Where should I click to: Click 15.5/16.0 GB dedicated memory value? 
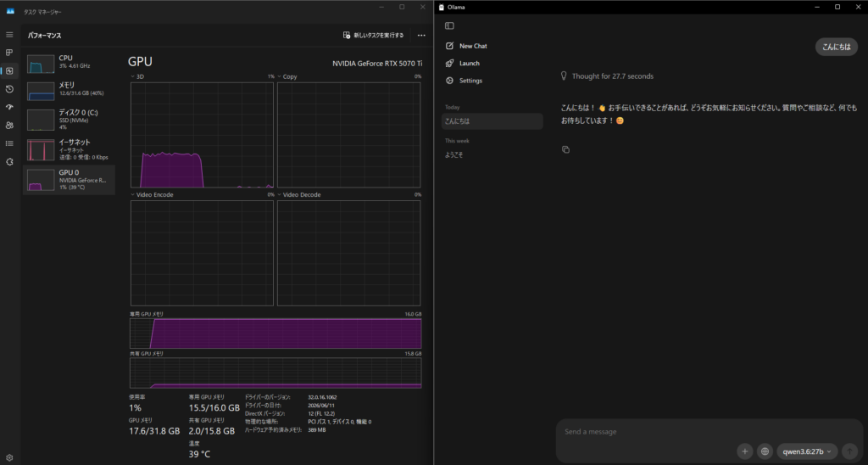click(214, 408)
